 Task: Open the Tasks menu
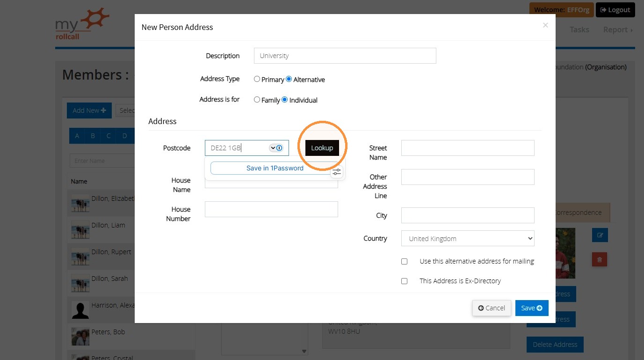(579, 29)
